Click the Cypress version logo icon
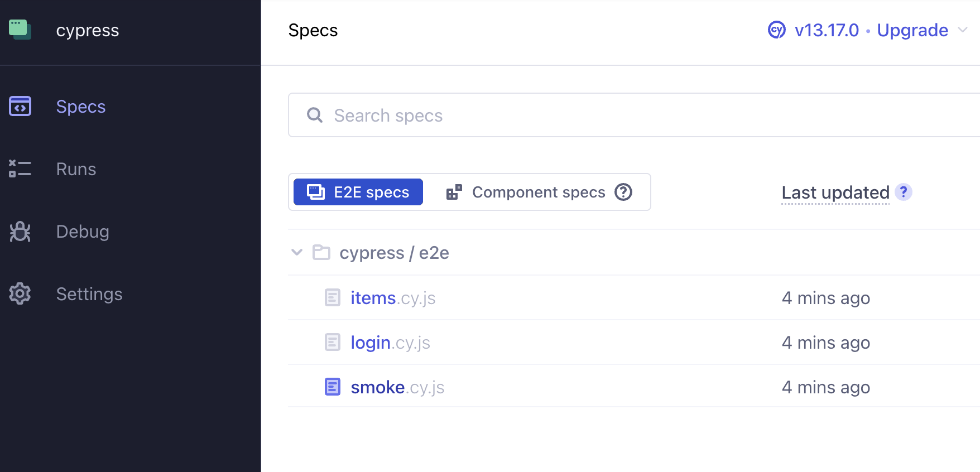The image size is (980, 472). click(776, 30)
